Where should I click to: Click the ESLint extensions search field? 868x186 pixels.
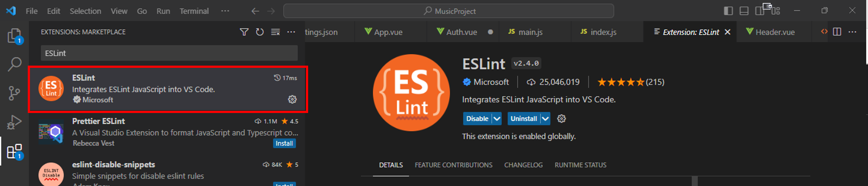pos(169,53)
